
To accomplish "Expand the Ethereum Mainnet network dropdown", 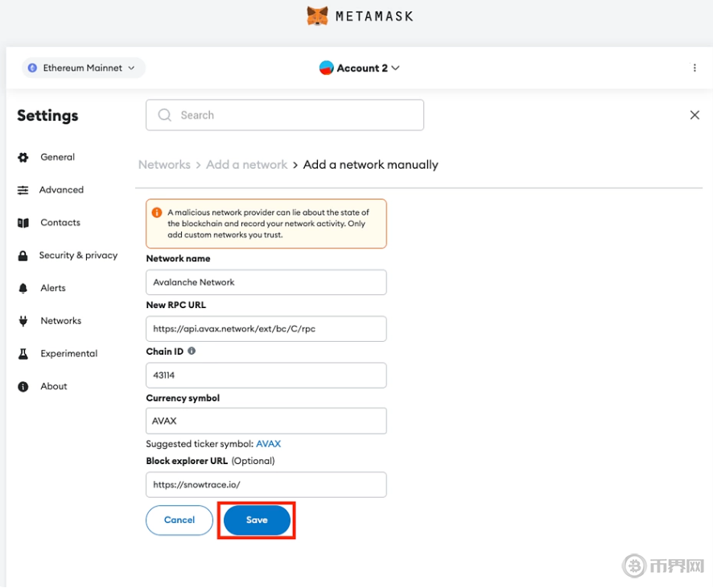I will click(84, 68).
